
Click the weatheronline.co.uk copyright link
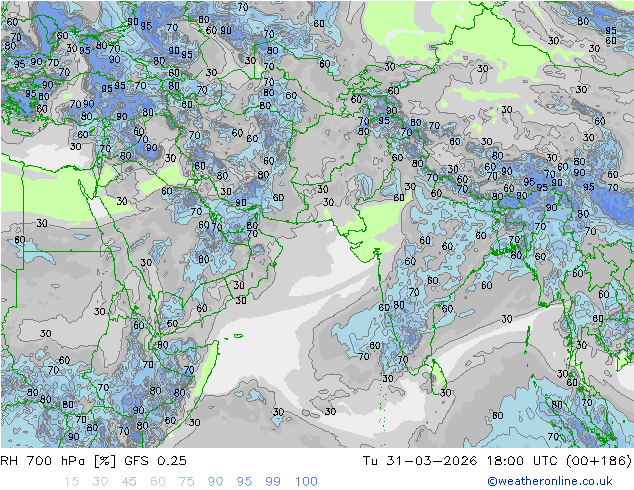point(550,481)
